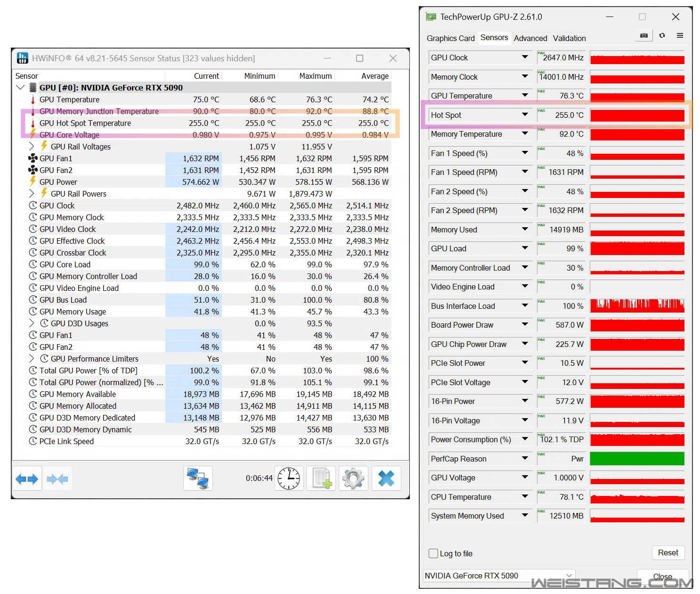Click clock icon beside GPU Clock row
This screenshot has height=594, width=700.
[x=33, y=206]
